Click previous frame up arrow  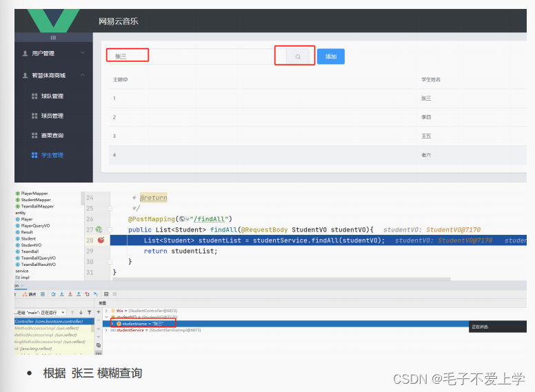coord(72,312)
